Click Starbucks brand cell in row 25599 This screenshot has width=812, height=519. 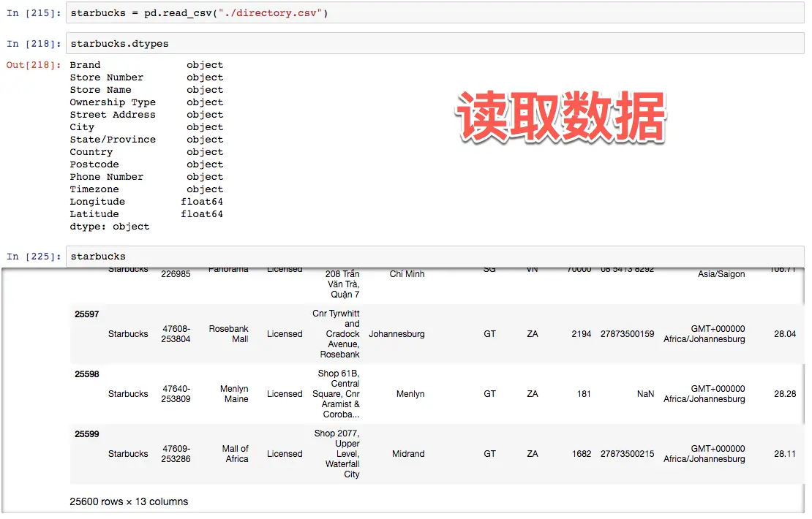point(128,454)
